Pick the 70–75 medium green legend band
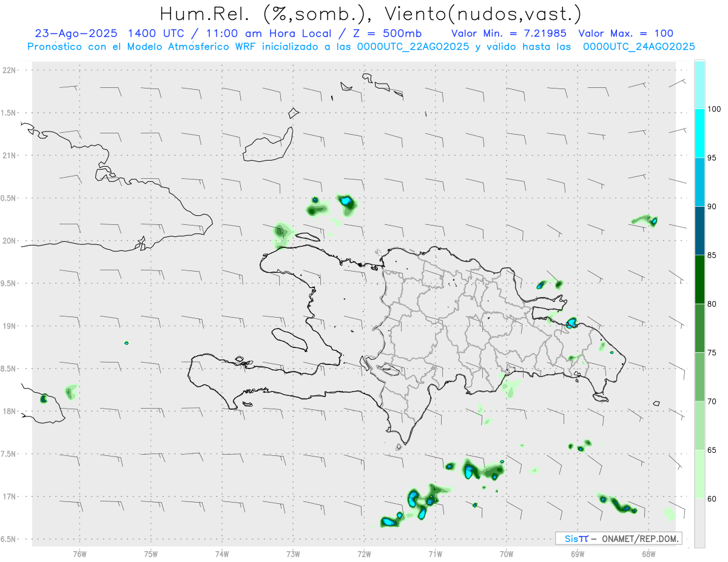The width and height of the screenshot is (728, 562). (699, 376)
